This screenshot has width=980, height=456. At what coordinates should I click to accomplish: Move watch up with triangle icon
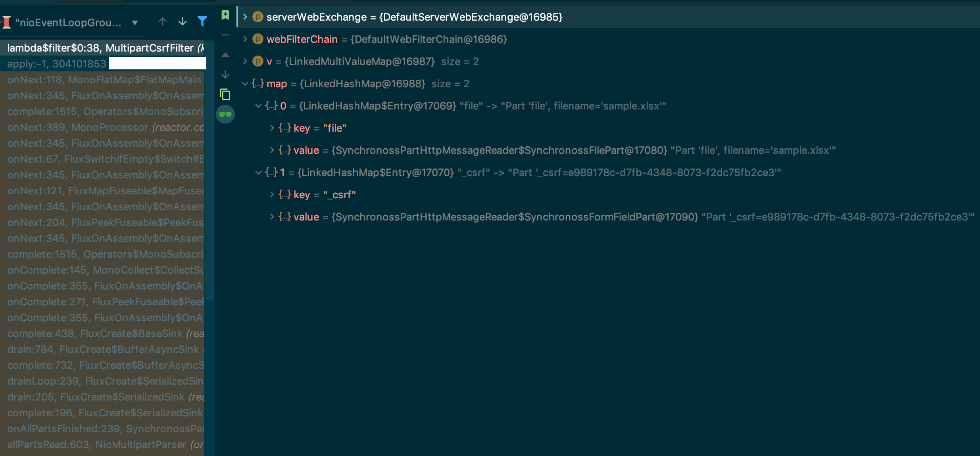pyautogui.click(x=225, y=55)
